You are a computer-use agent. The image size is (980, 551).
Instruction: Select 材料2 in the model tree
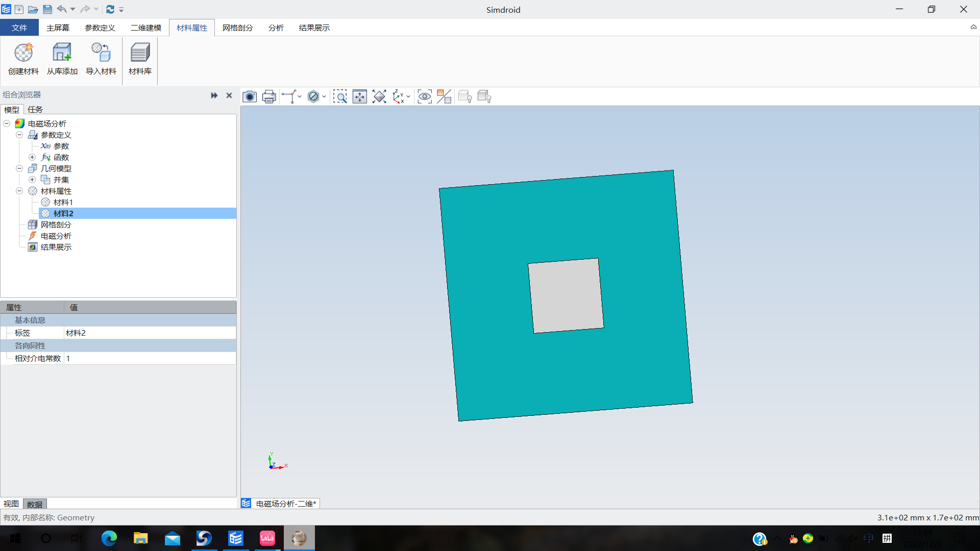(x=63, y=213)
